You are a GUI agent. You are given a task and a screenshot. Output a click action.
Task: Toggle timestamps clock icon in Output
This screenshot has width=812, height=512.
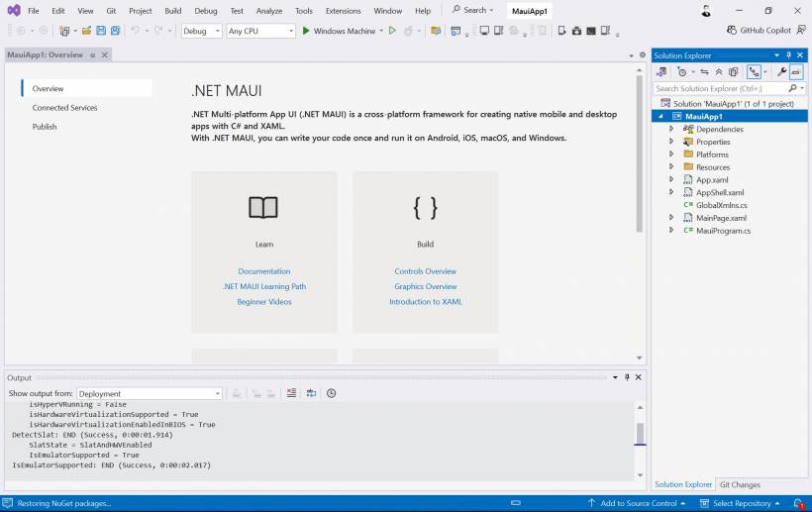pyautogui.click(x=331, y=393)
